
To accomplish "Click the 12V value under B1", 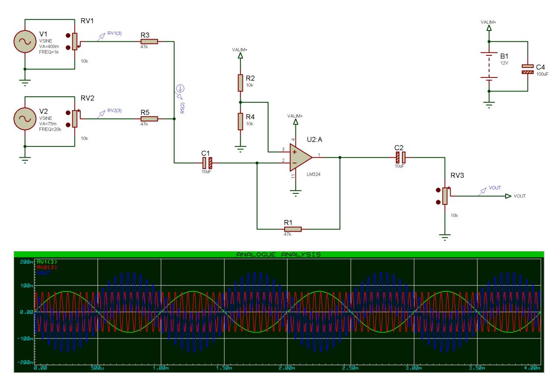I will click(504, 62).
